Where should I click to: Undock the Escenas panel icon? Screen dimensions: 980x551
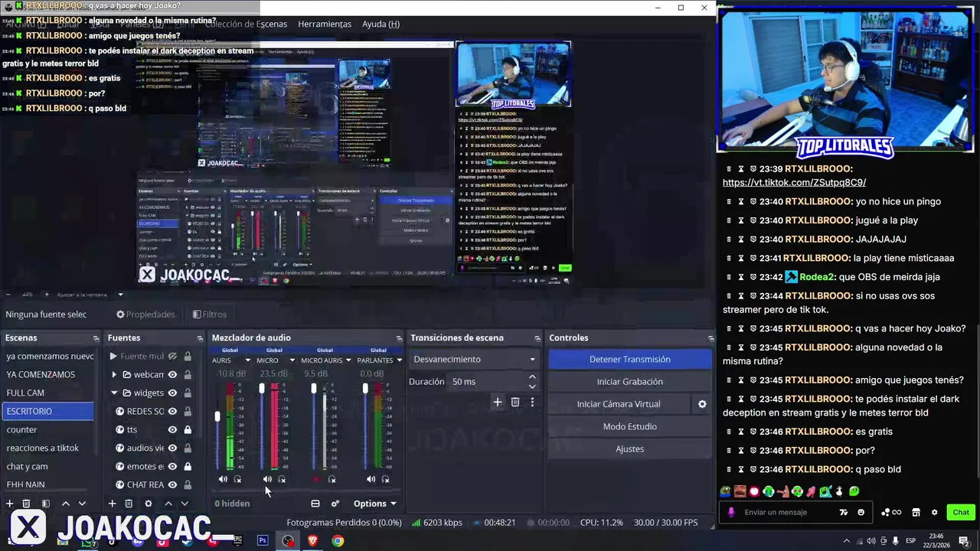pos(96,338)
